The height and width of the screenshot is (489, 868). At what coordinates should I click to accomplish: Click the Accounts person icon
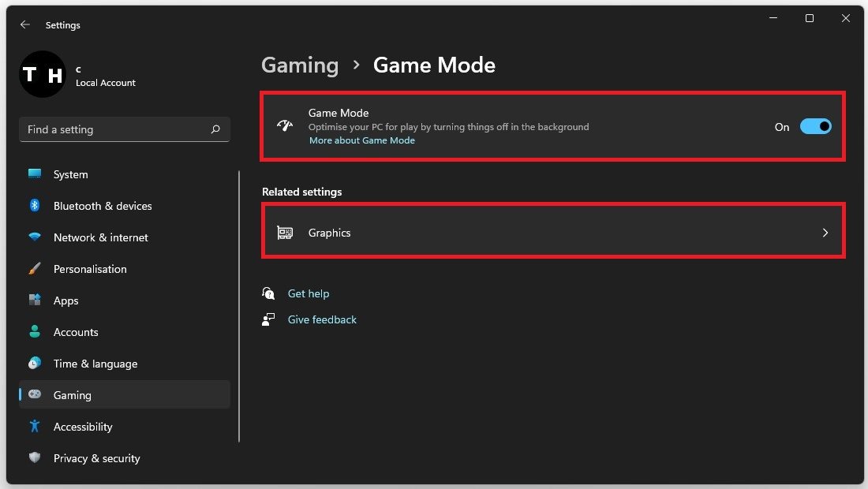coord(35,332)
